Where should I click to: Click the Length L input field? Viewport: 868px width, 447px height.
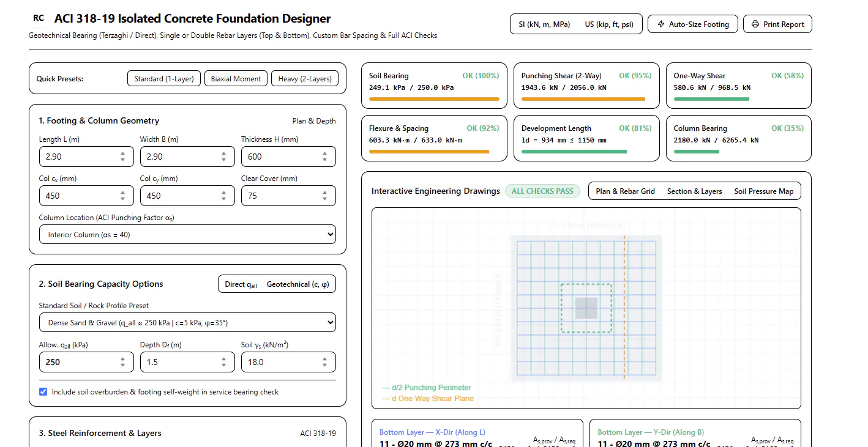[86, 157]
